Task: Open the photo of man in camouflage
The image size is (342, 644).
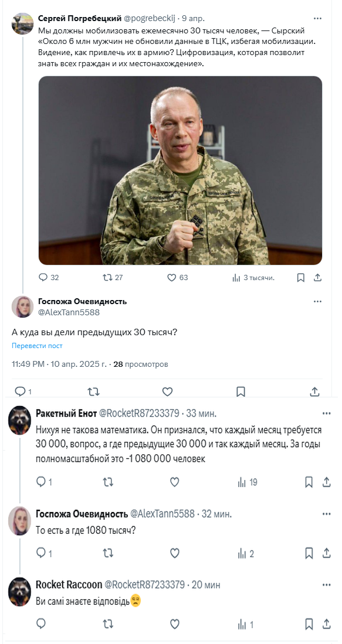Action: [x=181, y=171]
